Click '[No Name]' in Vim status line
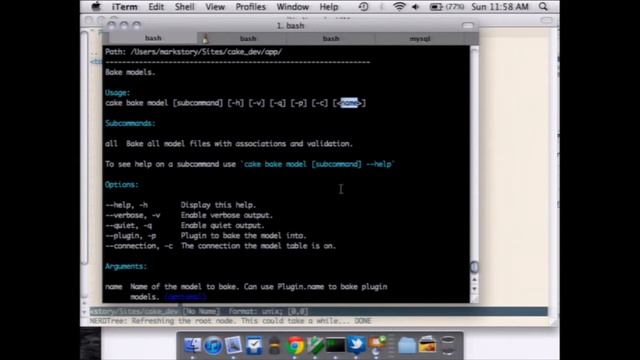 201,311
